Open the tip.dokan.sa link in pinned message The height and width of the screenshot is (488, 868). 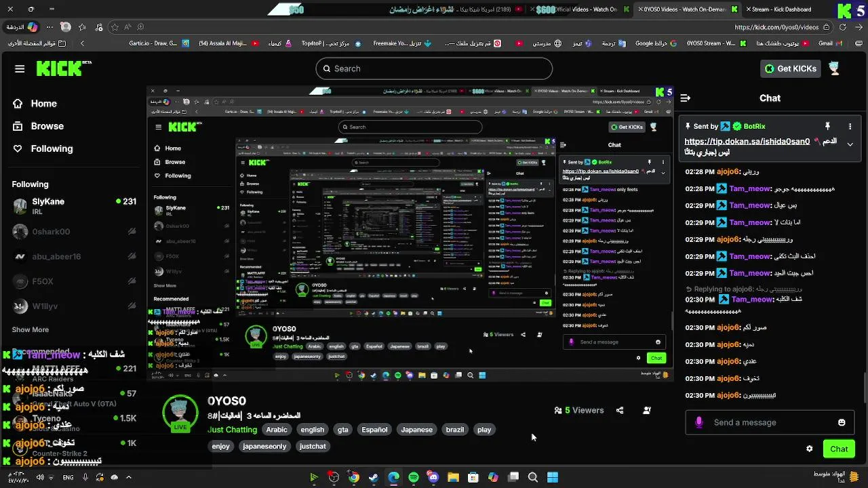(x=747, y=142)
